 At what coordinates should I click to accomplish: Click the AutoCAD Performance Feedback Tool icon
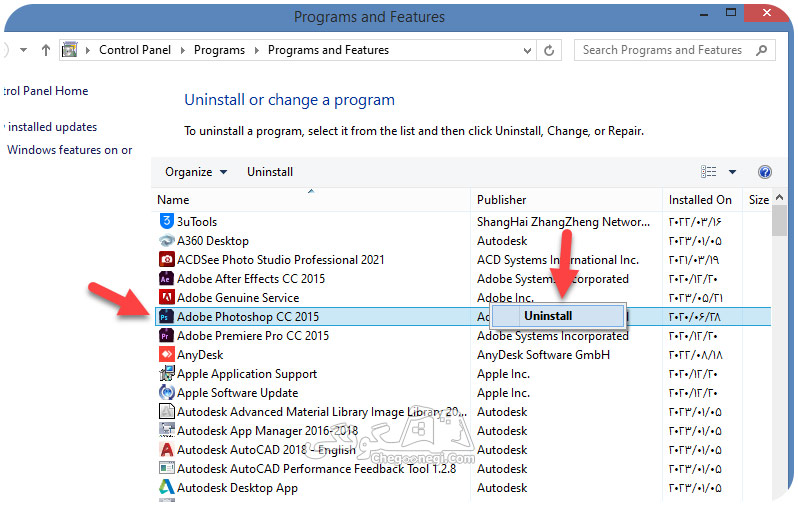(166, 468)
